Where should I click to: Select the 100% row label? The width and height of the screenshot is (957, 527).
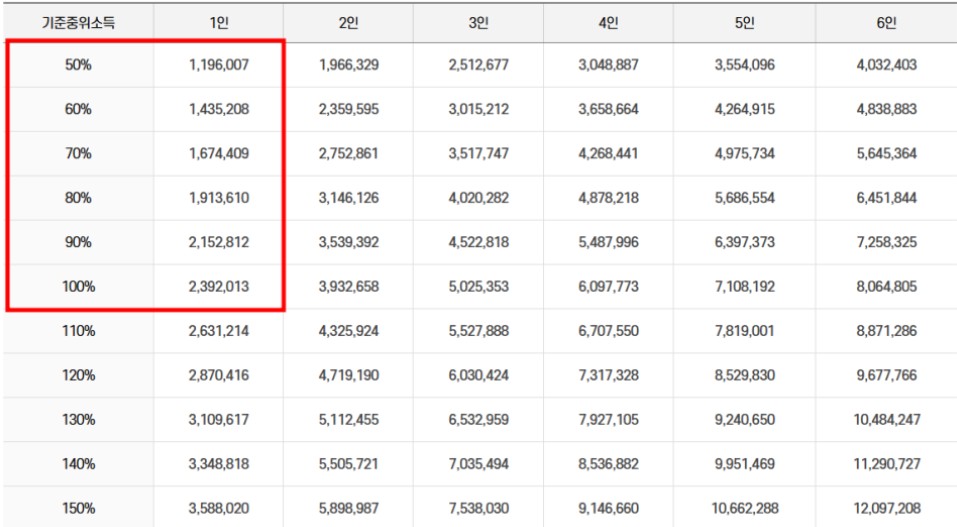[78, 286]
